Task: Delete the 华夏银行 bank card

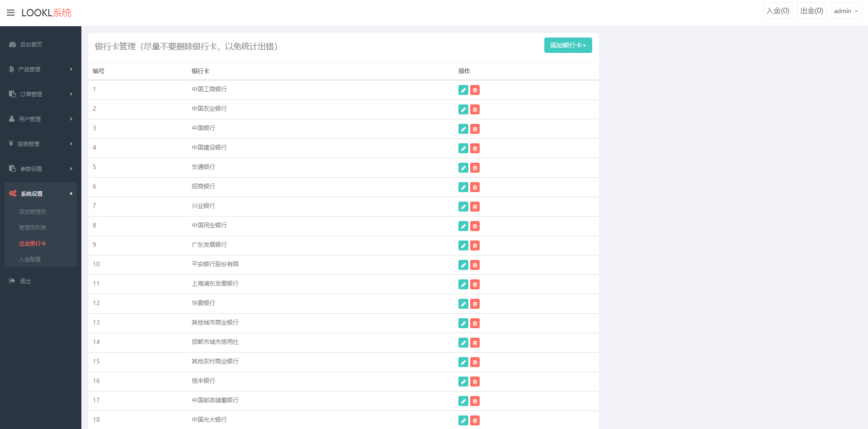Action: [x=475, y=304]
